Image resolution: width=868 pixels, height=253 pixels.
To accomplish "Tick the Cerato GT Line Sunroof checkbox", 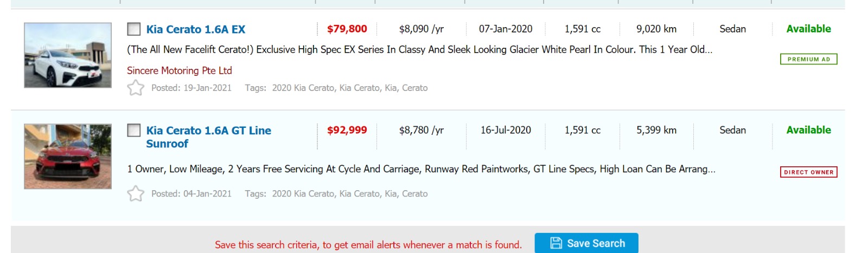I will (134, 131).
